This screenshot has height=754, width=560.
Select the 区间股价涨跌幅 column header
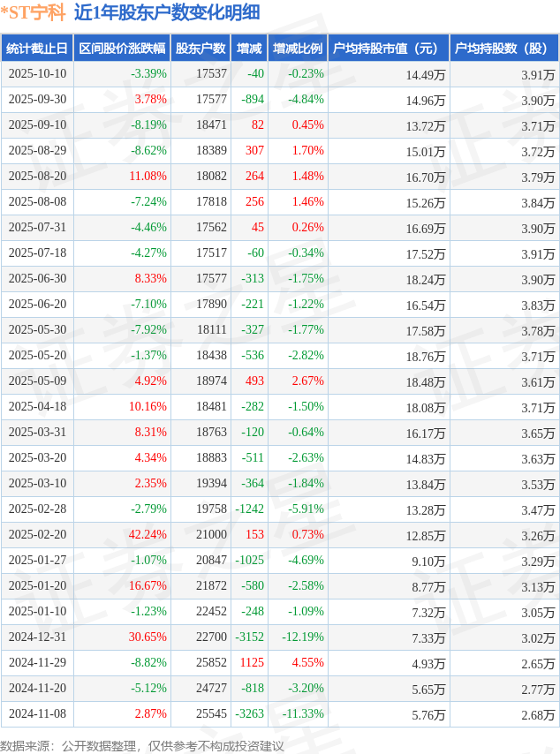coord(121,49)
